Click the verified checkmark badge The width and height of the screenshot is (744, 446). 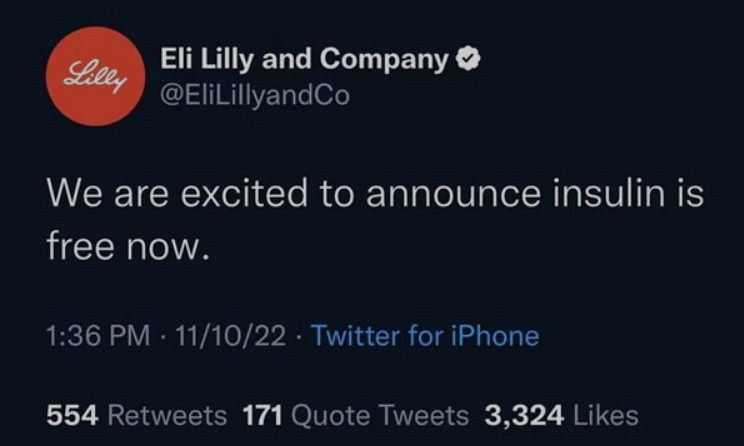469,60
